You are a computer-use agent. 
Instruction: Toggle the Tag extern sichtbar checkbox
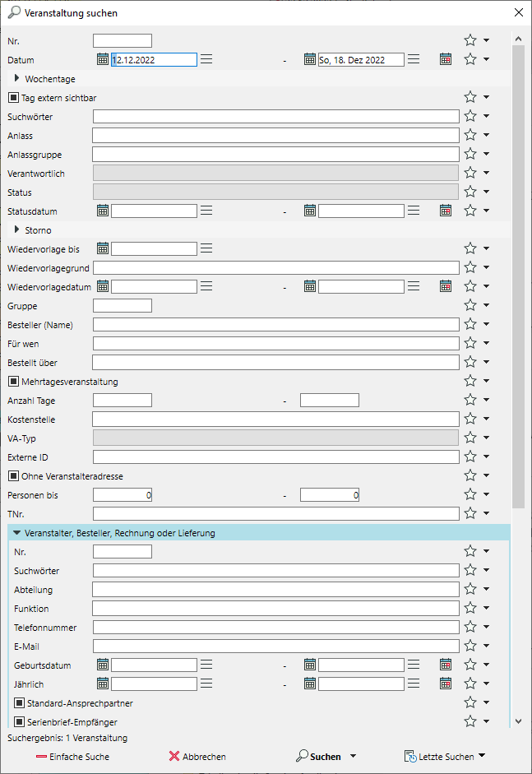coord(12,98)
